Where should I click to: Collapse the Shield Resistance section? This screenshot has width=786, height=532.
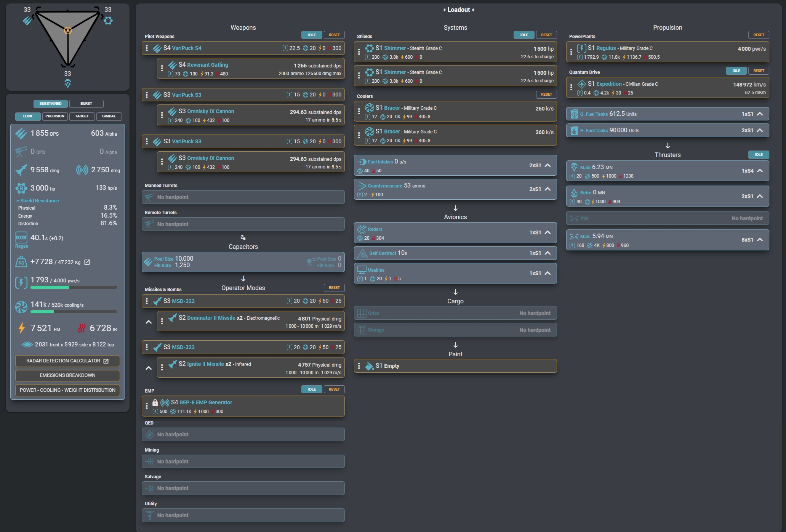click(38, 201)
